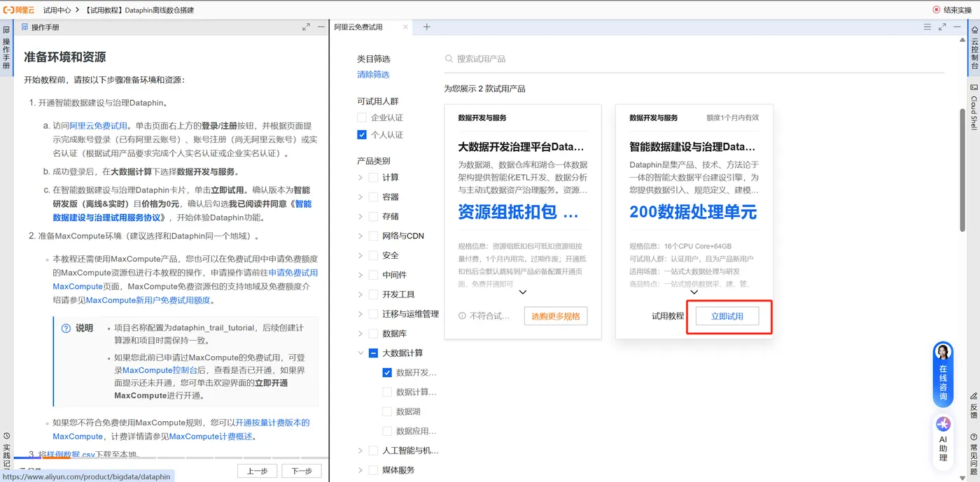Open 在线咨询 floating avatar button
This screenshot has height=482, width=980.
pyautogui.click(x=943, y=374)
